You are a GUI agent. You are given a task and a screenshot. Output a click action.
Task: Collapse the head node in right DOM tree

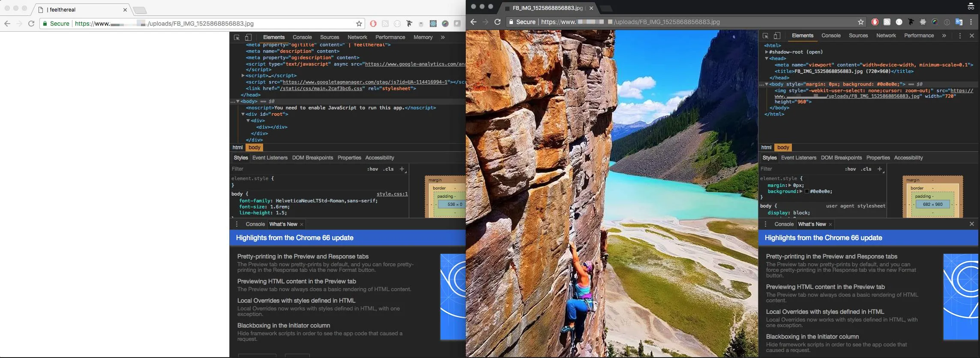pos(767,58)
